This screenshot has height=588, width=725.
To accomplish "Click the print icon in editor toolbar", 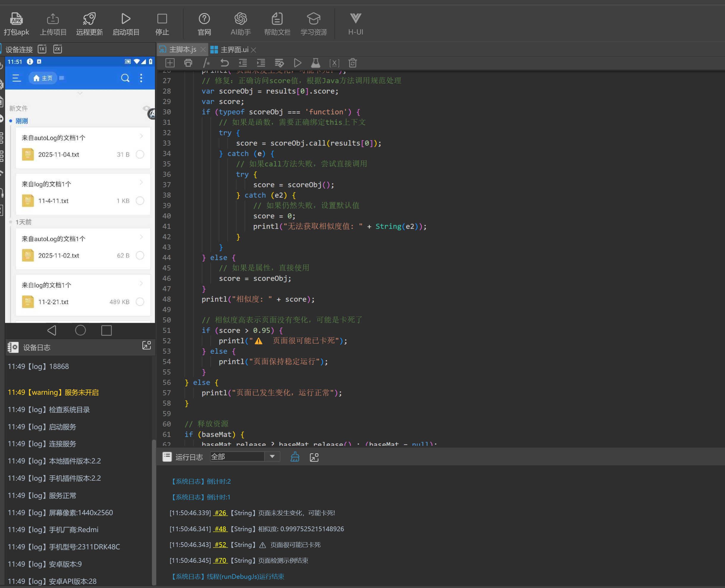I will 188,63.
